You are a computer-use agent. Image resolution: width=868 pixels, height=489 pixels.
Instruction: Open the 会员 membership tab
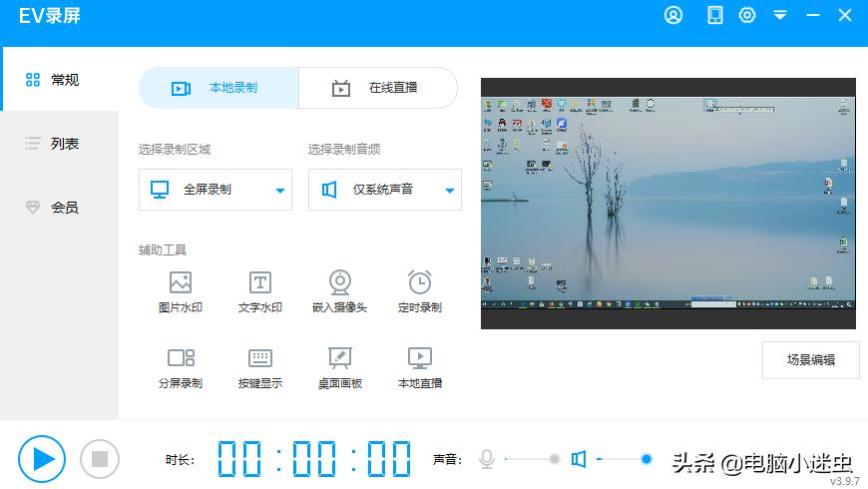tap(59, 208)
